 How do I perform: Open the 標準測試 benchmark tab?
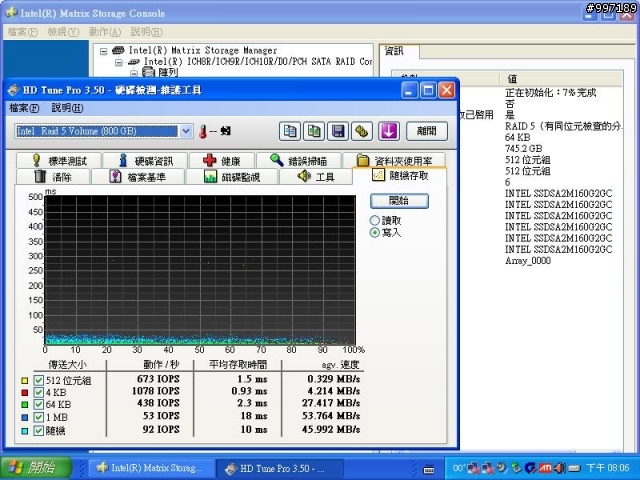(x=59, y=160)
